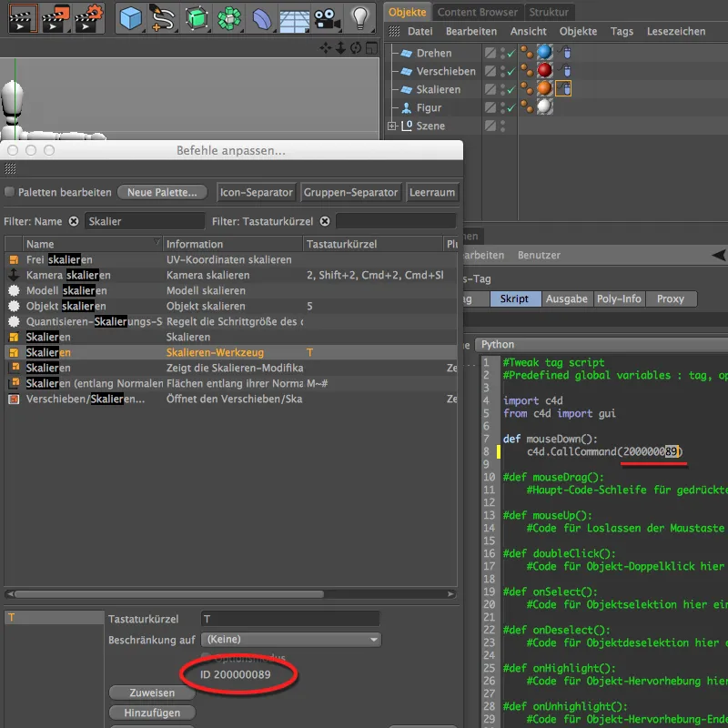Image resolution: width=728 pixels, height=728 pixels.
Task: Click interaction tag dots on Figur row
Action: point(527,106)
